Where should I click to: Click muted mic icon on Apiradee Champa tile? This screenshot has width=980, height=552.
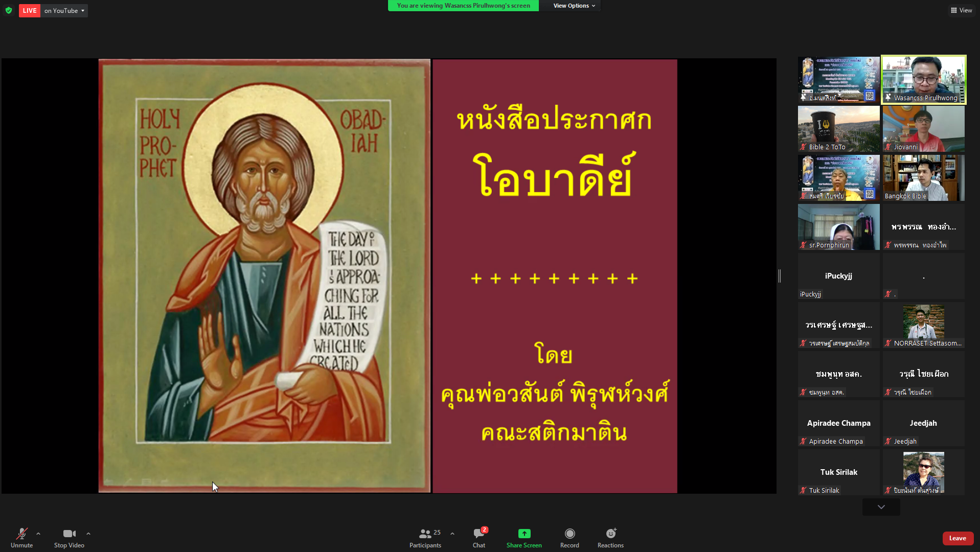click(804, 442)
